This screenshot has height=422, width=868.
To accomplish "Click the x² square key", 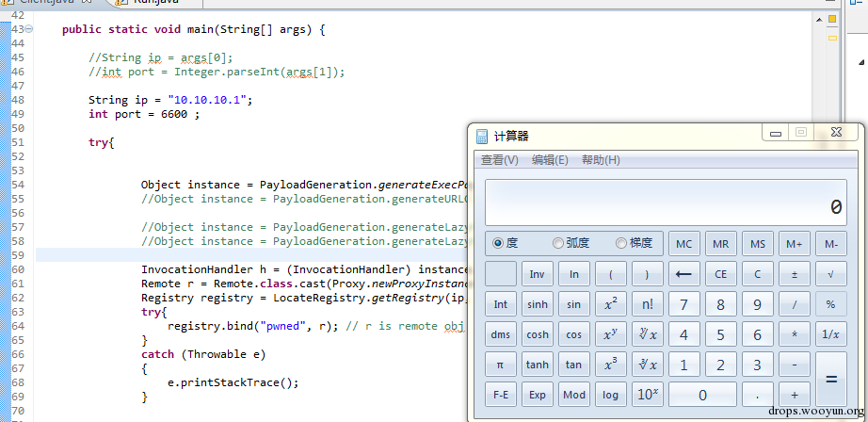I will pyautogui.click(x=611, y=304).
